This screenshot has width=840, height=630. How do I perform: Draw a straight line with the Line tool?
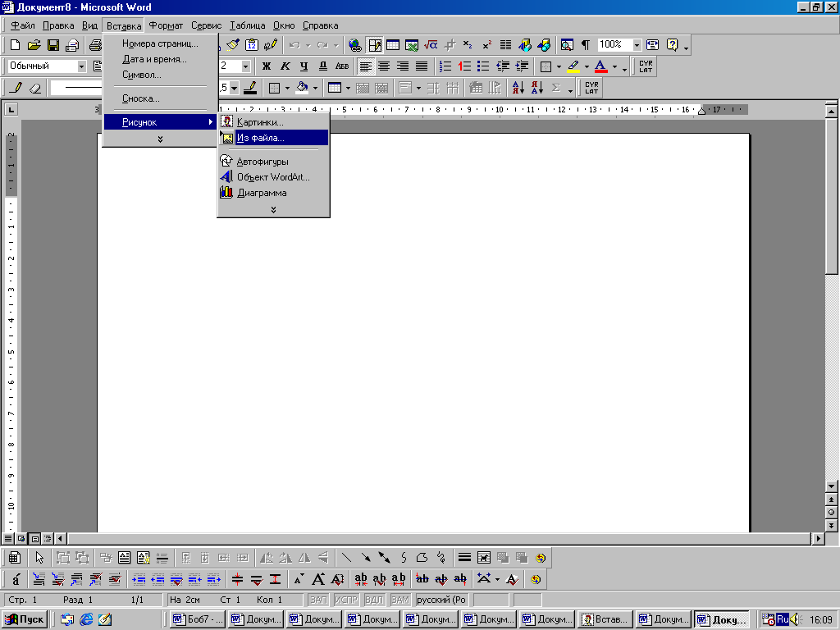click(347, 558)
